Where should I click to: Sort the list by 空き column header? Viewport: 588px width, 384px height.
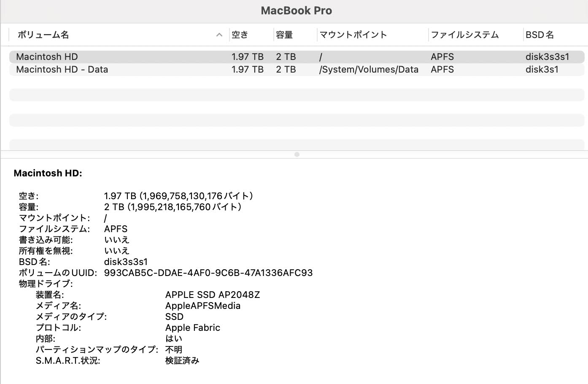tap(240, 35)
